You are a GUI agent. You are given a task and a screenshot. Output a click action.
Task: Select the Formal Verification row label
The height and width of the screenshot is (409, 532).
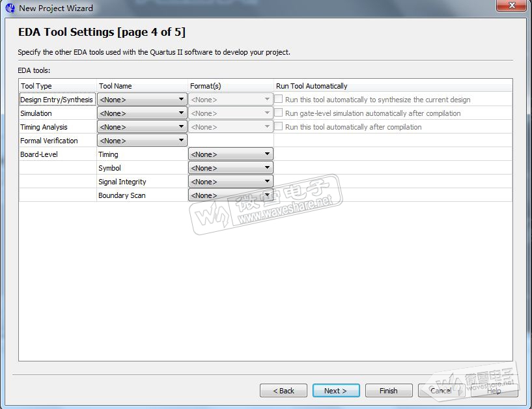point(49,141)
